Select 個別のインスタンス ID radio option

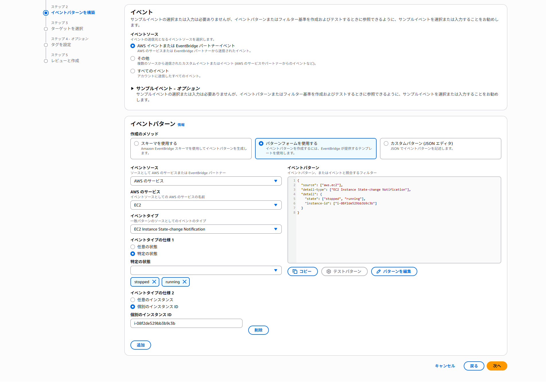tap(133, 307)
